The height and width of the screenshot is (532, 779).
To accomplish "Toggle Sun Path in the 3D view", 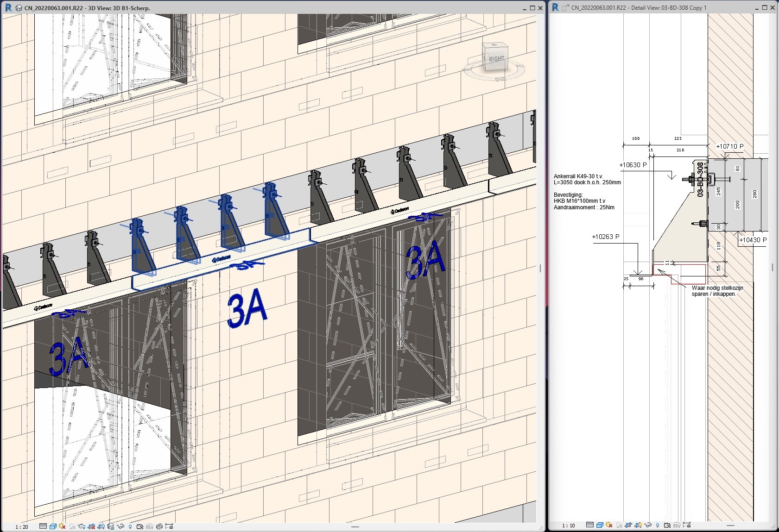I will (62, 526).
